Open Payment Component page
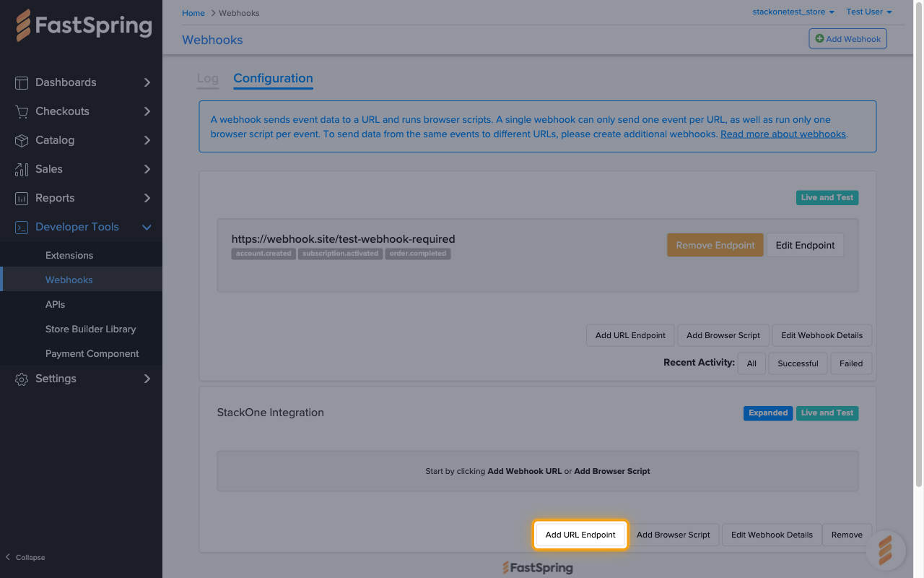This screenshot has height=578, width=924. [92, 353]
